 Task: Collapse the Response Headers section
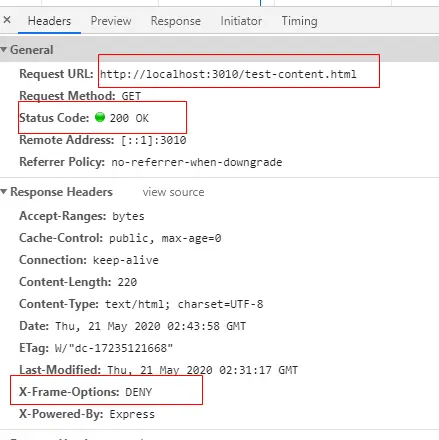click(4, 192)
